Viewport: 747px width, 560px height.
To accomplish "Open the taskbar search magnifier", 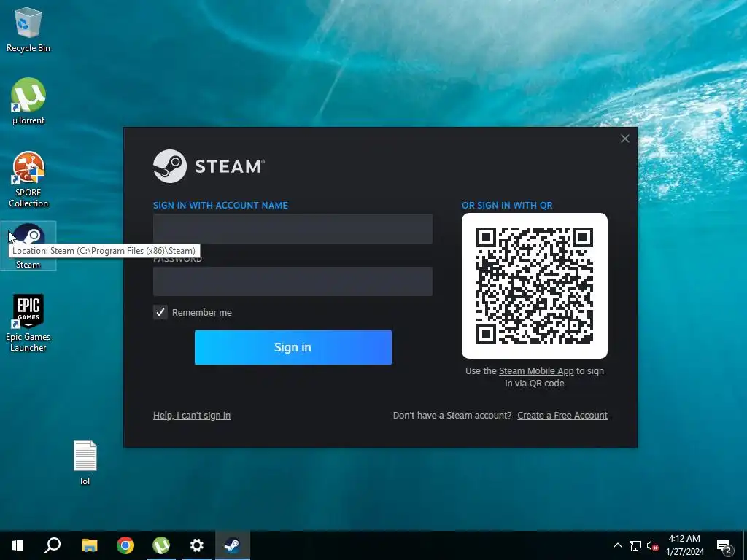I will (x=53, y=545).
